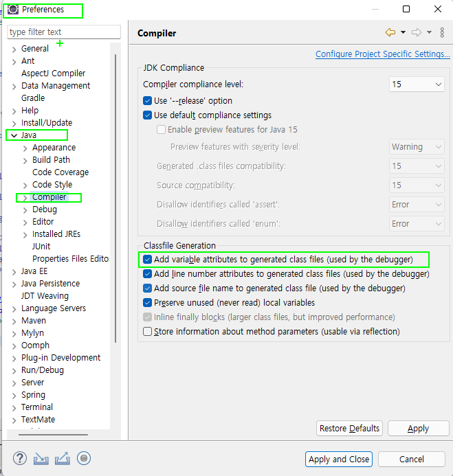Click the Apply button

click(419, 429)
